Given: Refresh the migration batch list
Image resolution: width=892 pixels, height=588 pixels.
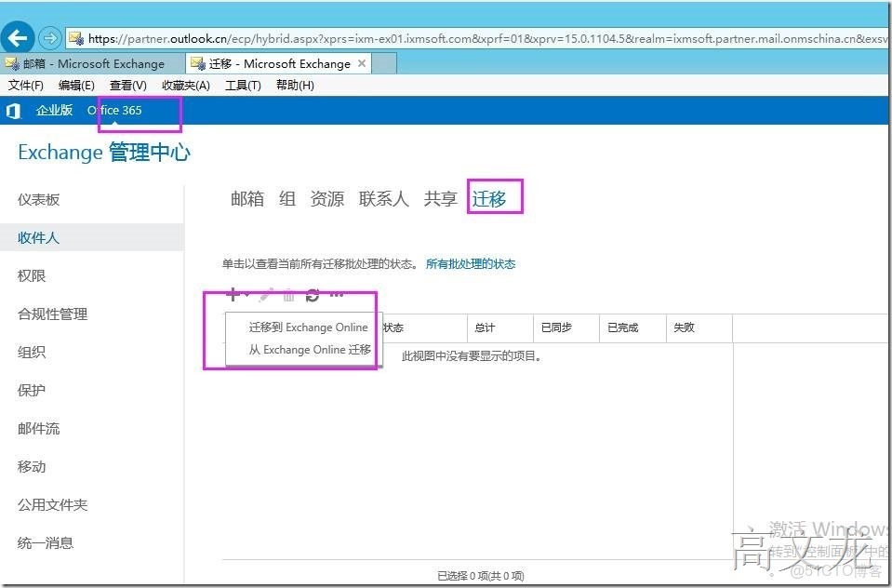Looking at the screenshot, I should [313, 294].
